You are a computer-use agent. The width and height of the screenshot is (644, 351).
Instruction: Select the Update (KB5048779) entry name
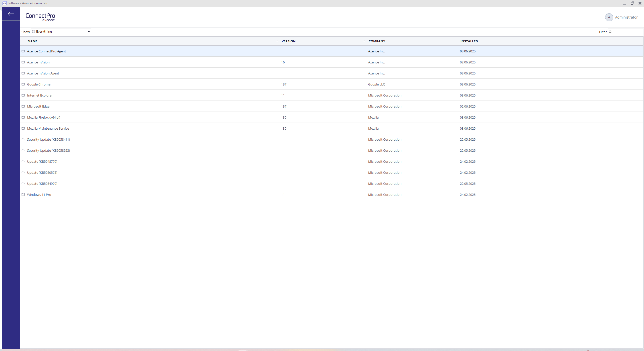click(x=42, y=161)
